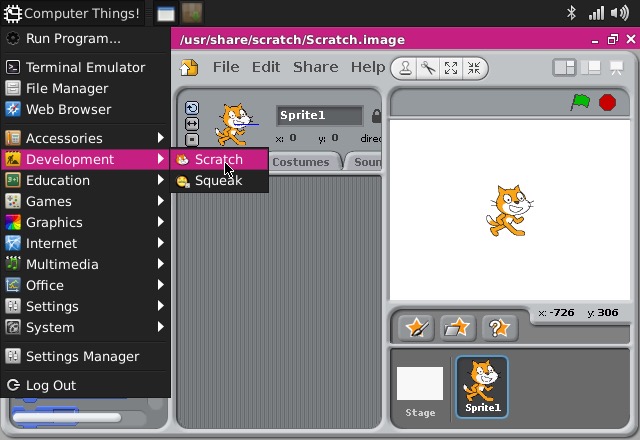Select the Stage thumbnail
The height and width of the screenshot is (440, 640).
(x=420, y=388)
